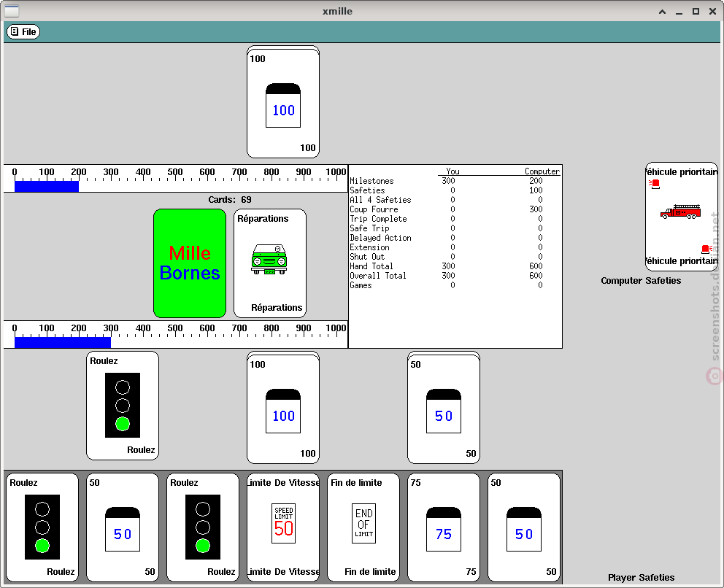Screen dimensions: 724x588
Task: Click the Safe Trip score row
Action: coord(455,228)
